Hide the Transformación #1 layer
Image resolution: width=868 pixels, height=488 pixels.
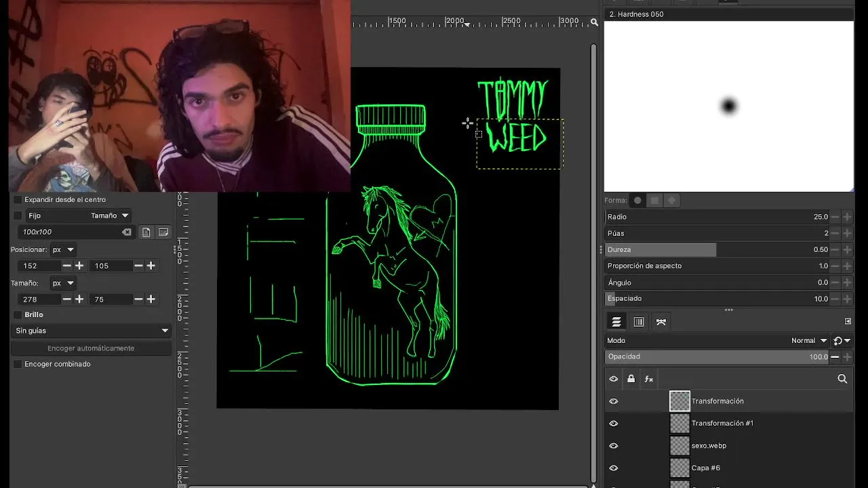point(614,424)
